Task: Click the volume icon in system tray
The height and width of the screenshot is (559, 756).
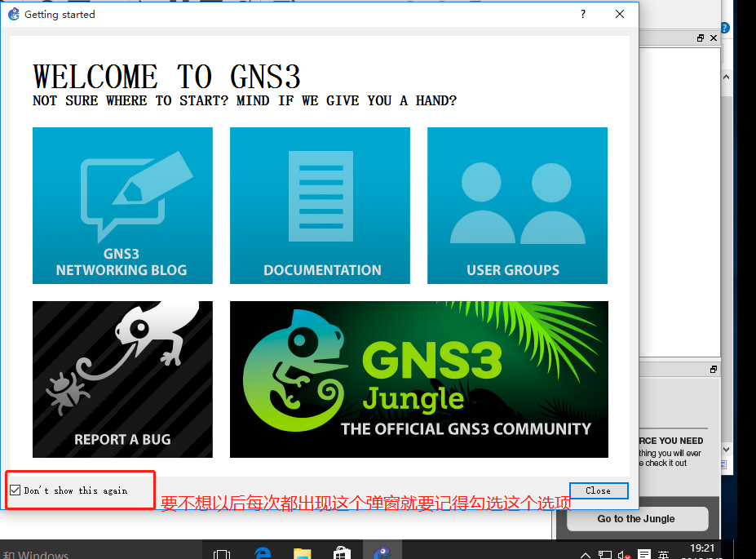Action: (x=624, y=555)
